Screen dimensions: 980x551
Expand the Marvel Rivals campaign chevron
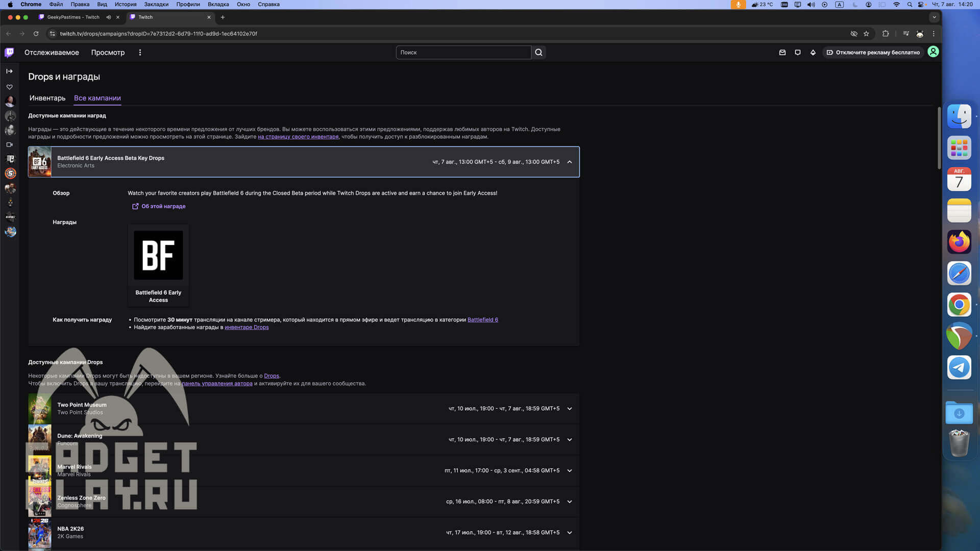(x=570, y=471)
